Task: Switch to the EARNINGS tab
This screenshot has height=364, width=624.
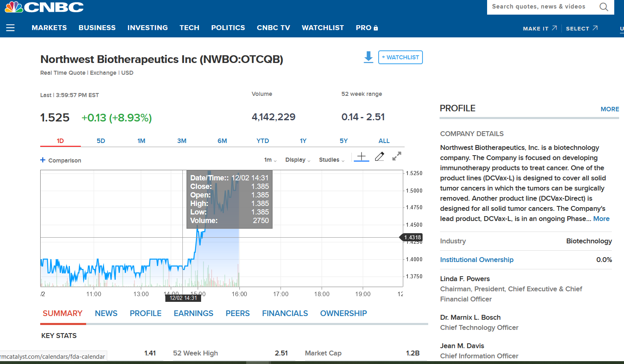Action: click(193, 313)
